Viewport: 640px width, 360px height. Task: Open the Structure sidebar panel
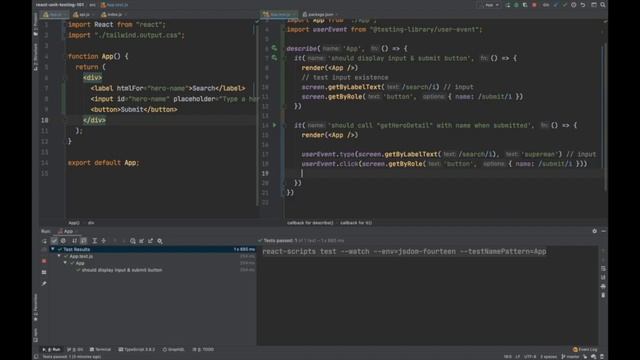(x=36, y=57)
